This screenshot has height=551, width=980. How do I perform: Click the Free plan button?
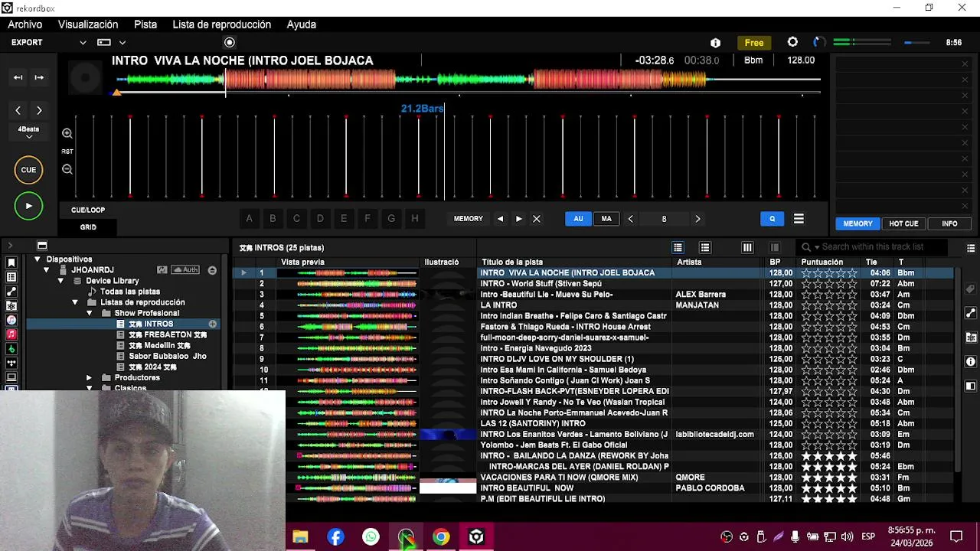coord(754,43)
